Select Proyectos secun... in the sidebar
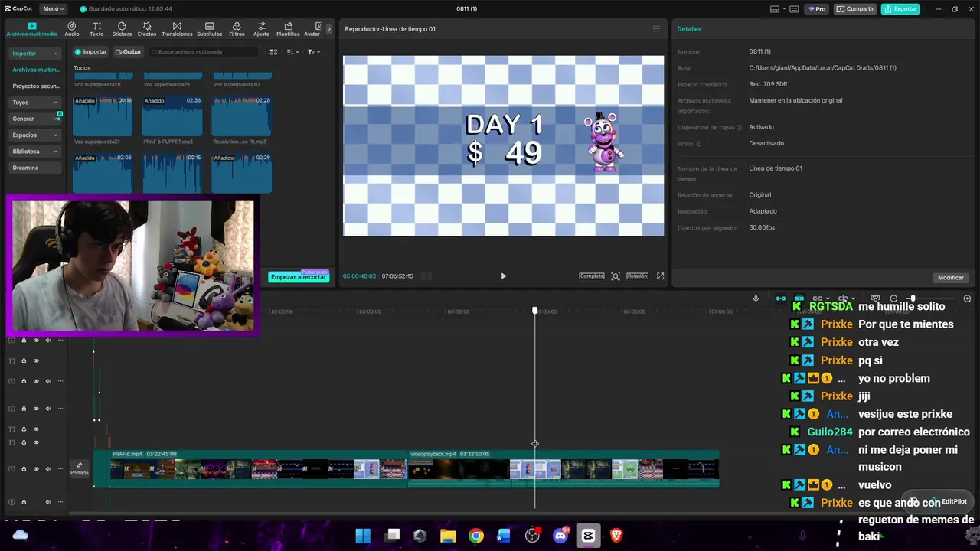This screenshot has height=551, width=980. pos(36,86)
